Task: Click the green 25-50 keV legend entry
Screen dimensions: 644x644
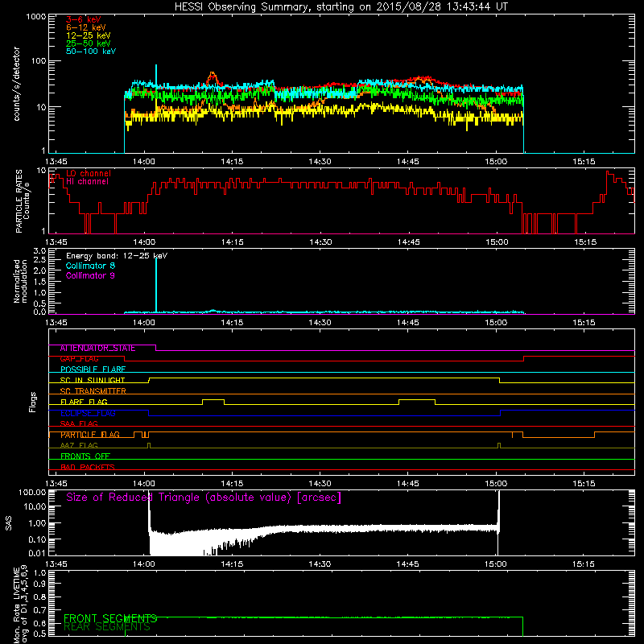Action: [x=89, y=43]
